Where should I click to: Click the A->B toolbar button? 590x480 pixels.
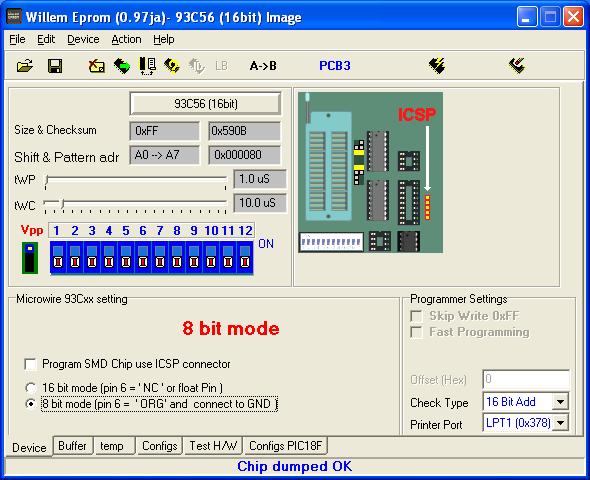click(x=263, y=66)
